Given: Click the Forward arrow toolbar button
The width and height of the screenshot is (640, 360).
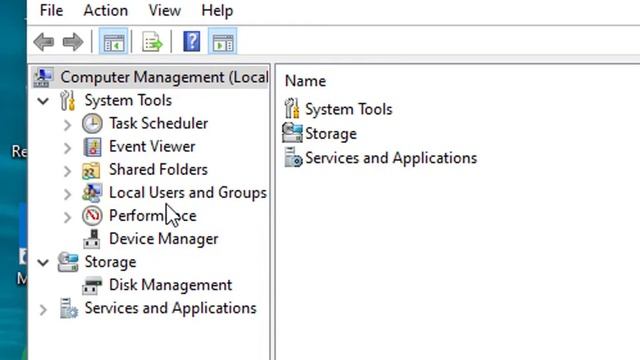Looking at the screenshot, I should 73,42.
